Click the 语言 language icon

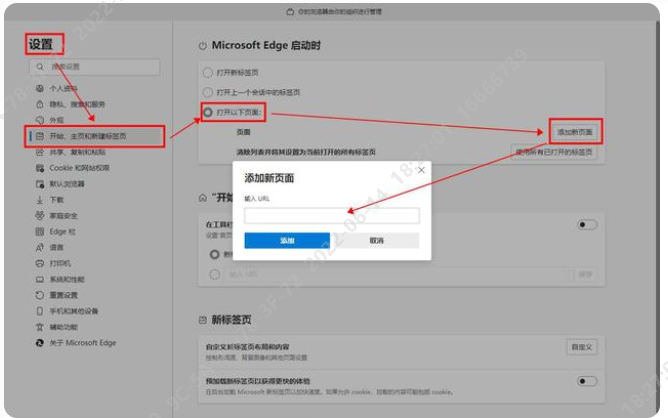click(x=40, y=247)
